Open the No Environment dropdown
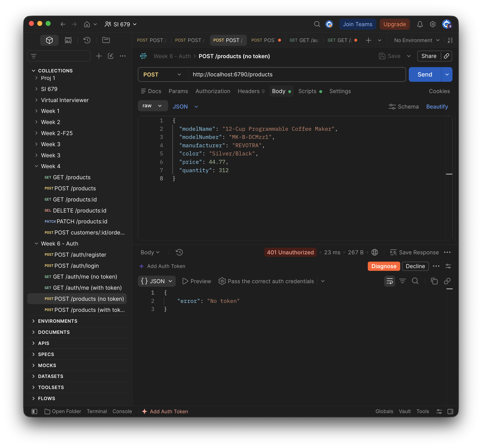The height and width of the screenshot is (448, 482). click(416, 40)
